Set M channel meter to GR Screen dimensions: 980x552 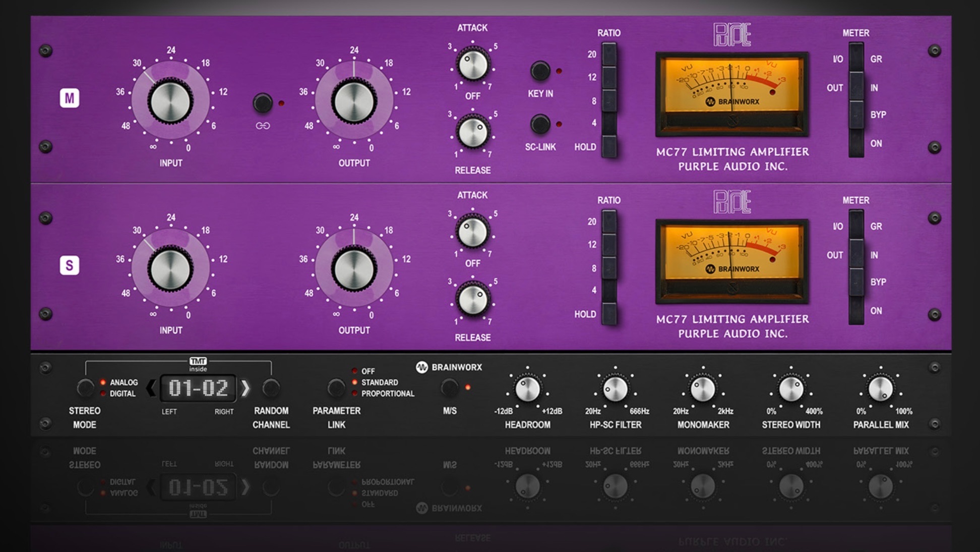(x=856, y=59)
